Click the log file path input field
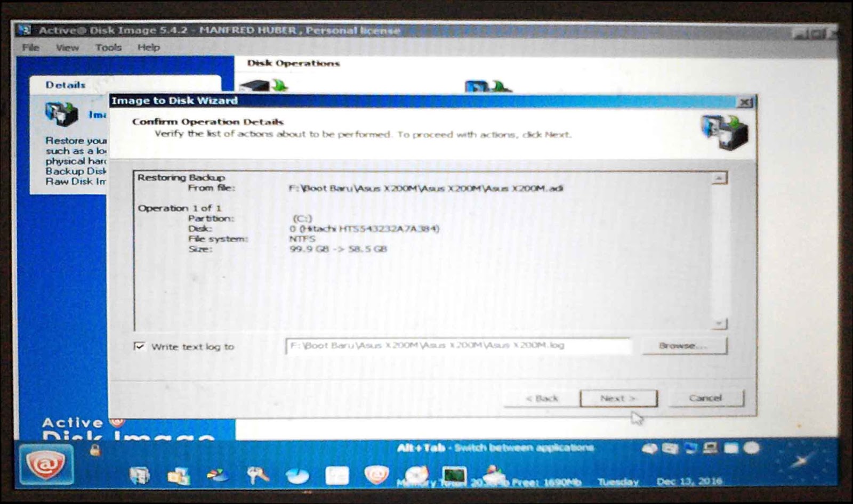Image resolution: width=853 pixels, height=504 pixels. pos(458,345)
